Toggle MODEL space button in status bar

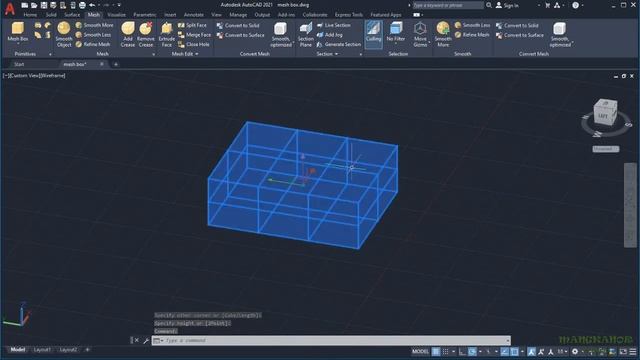coord(420,351)
